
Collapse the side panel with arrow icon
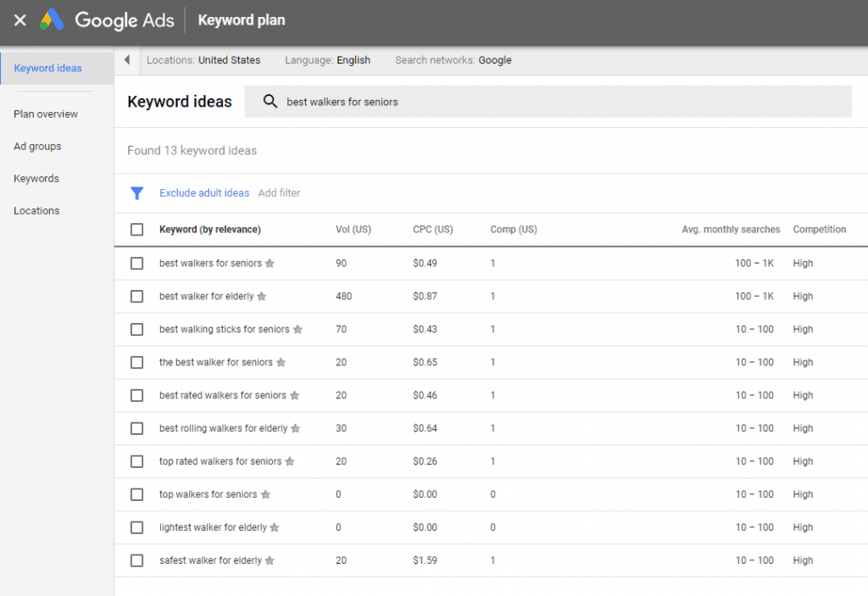tap(127, 60)
